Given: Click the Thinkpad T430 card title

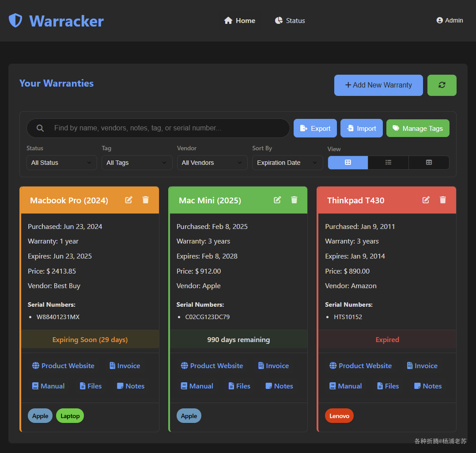Looking at the screenshot, I should 356,201.
